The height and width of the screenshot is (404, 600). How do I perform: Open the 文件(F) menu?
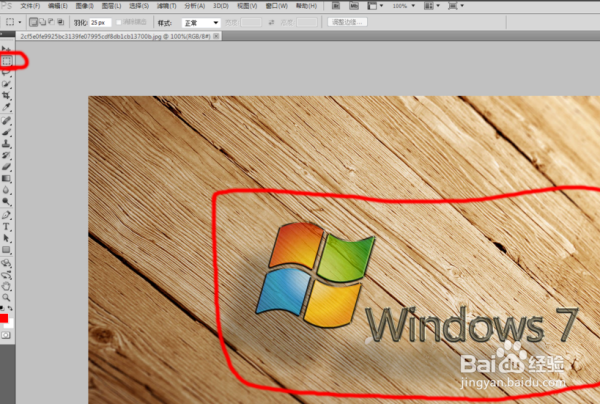(30, 6)
